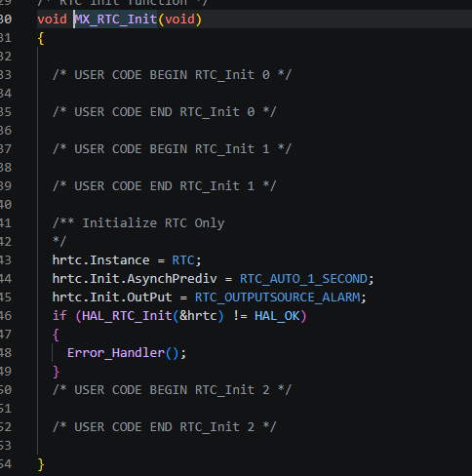Click the 'Initialize RTC Only' comment
This screenshot has width=472, height=476.
click(x=138, y=223)
